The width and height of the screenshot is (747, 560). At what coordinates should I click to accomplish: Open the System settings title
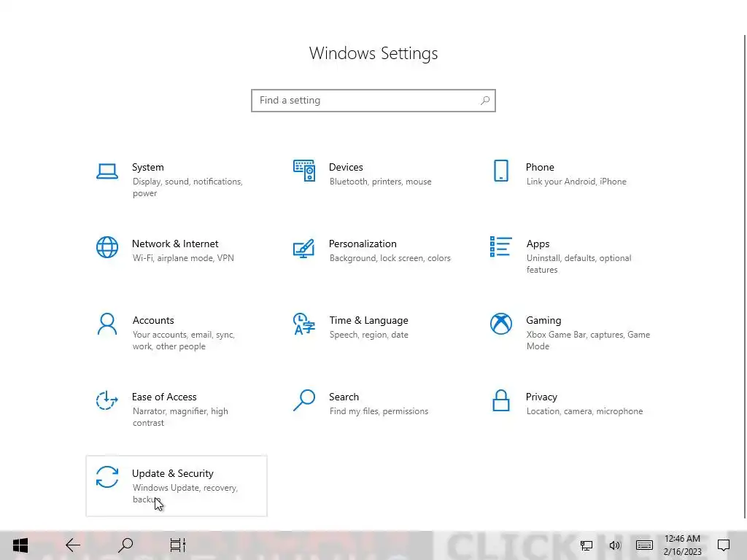pyautogui.click(x=147, y=167)
